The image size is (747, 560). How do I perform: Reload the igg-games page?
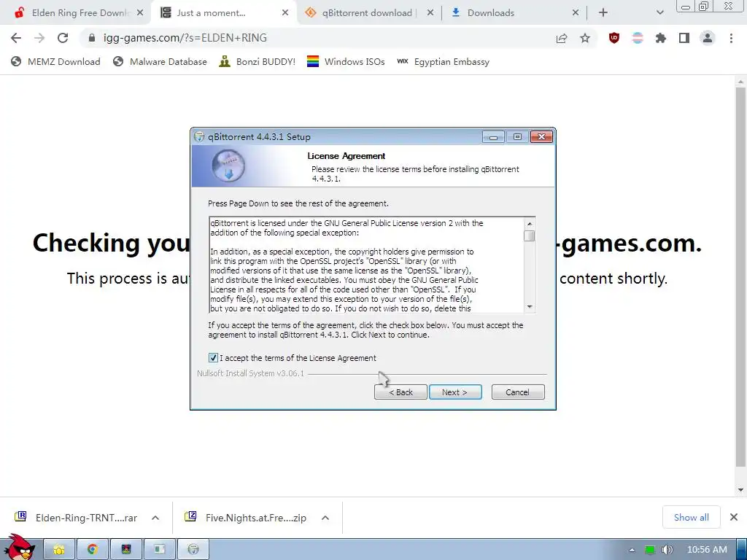(63, 38)
